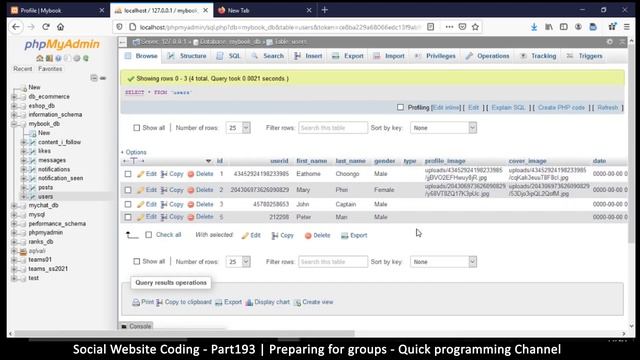The image size is (640, 360).
Task: Click Create view in results operations
Action: pos(313,302)
